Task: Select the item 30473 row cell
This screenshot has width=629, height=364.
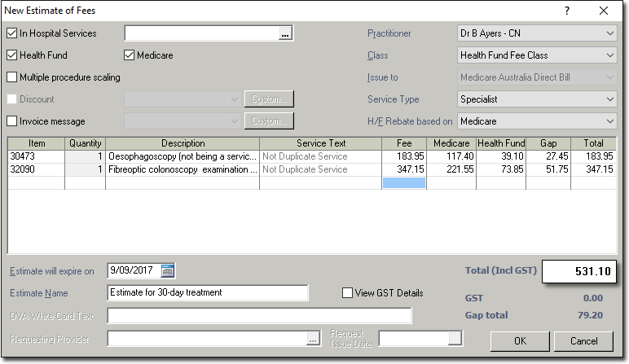Action: click(36, 156)
